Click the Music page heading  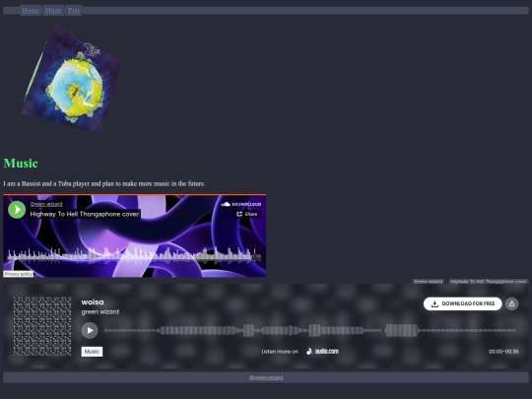[x=21, y=164]
